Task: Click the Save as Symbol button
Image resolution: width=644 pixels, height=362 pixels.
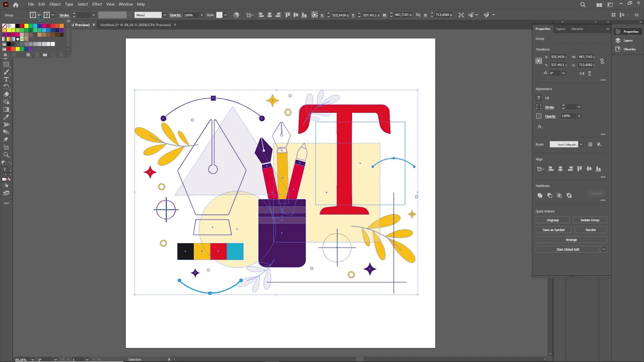Action: (x=553, y=230)
